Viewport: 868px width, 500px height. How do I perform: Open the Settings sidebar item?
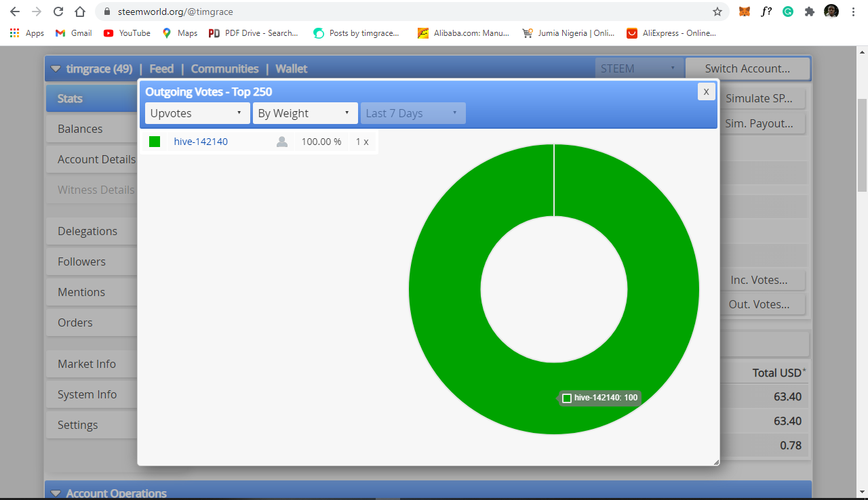coord(77,424)
